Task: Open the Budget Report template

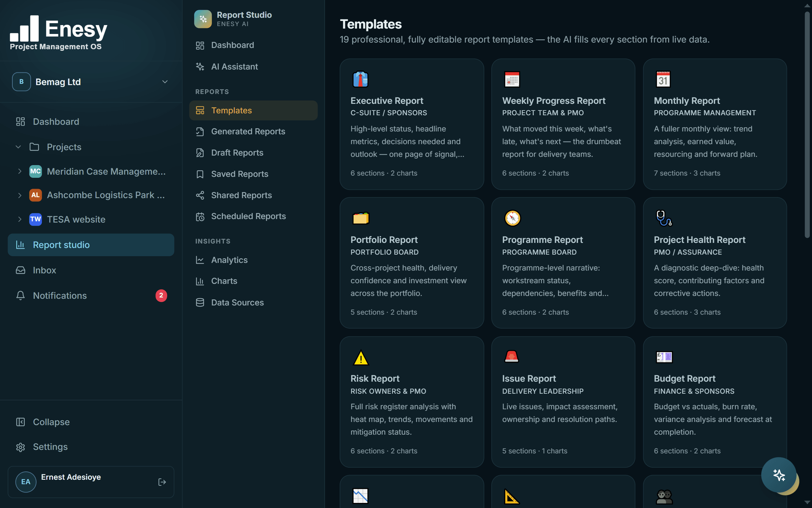Action: pos(715,402)
